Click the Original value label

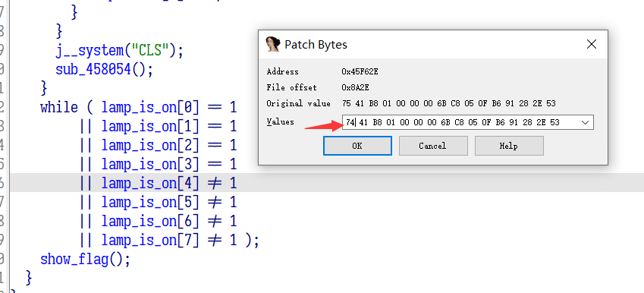(x=299, y=103)
